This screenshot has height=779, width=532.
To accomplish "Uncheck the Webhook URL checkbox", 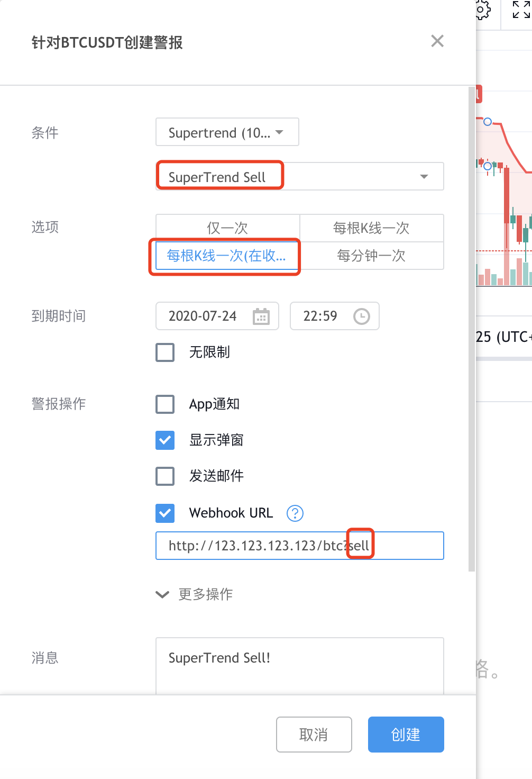I will coord(165,513).
